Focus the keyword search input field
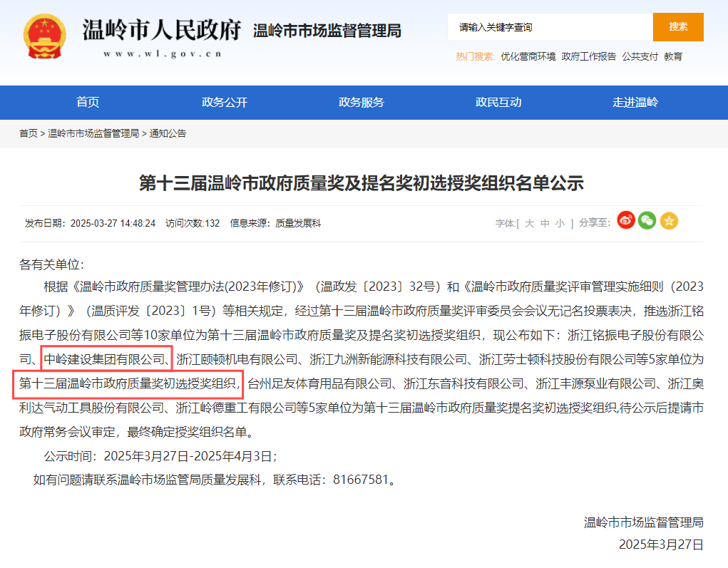 point(550,27)
